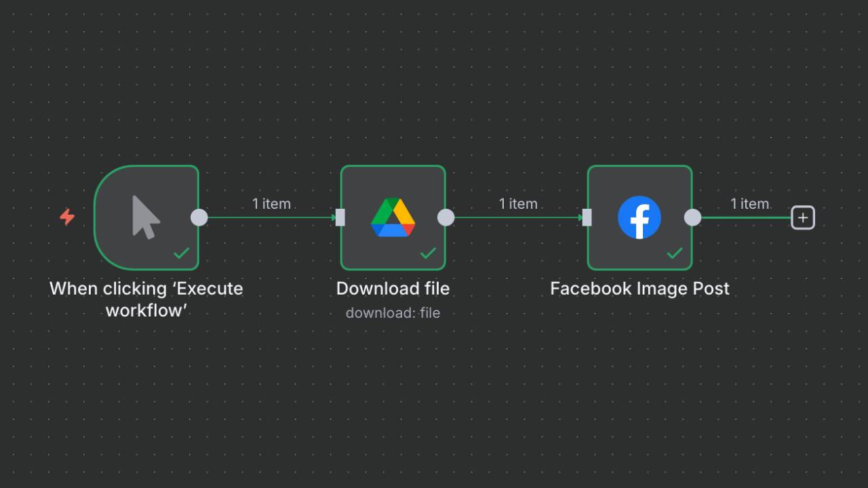Click the red lightning bolt trigger icon
Viewport: 868px width, 488px height.
click(x=67, y=217)
